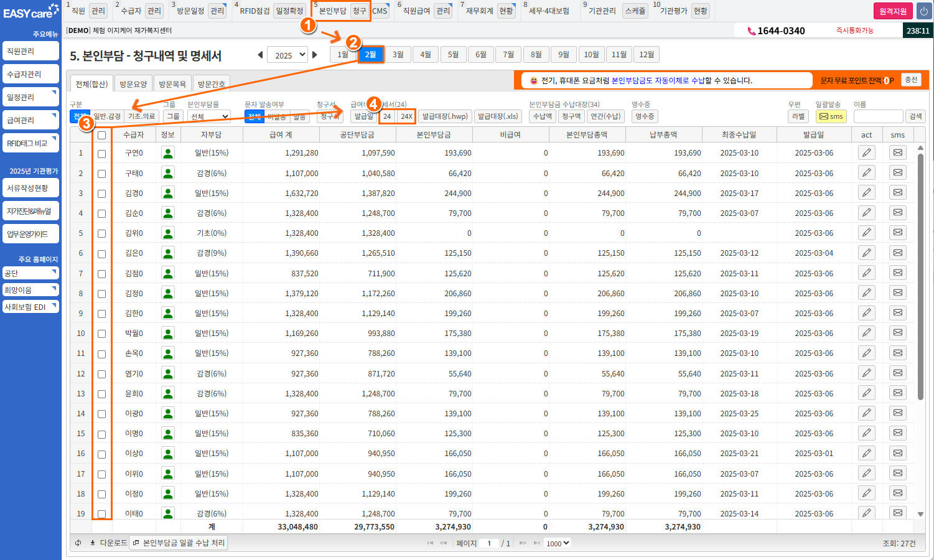Click the yellow bulk sms button
The width and height of the screenshot is (934, 560).
(x=831, y=116)
